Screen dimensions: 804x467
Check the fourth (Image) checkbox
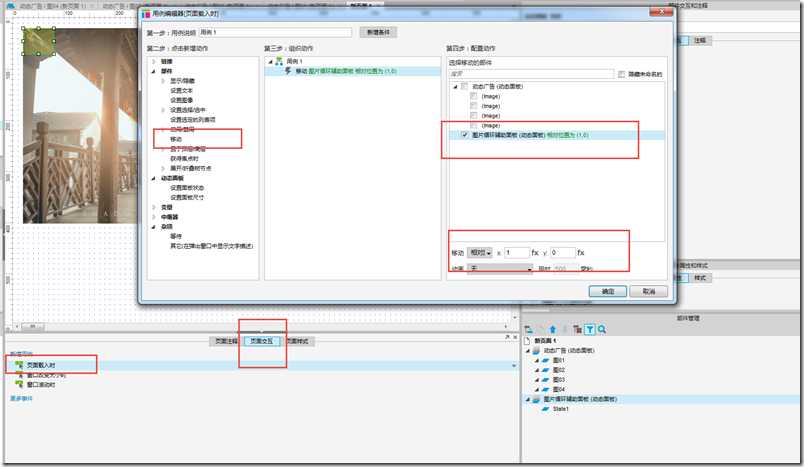(474, 126)
